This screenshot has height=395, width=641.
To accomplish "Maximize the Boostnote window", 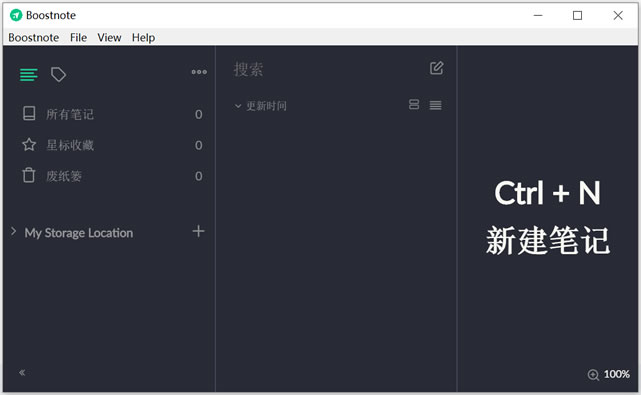I will pyautogui.click(x=577, y=16).
